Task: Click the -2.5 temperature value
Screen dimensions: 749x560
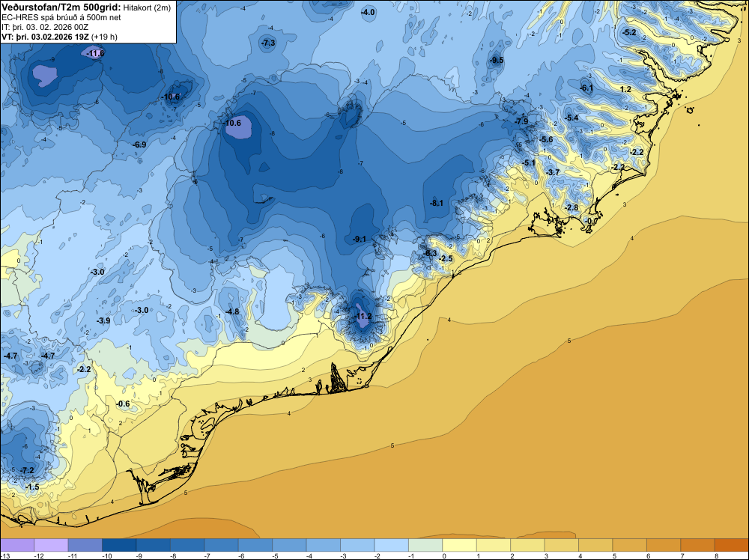Action: [446, 259]
